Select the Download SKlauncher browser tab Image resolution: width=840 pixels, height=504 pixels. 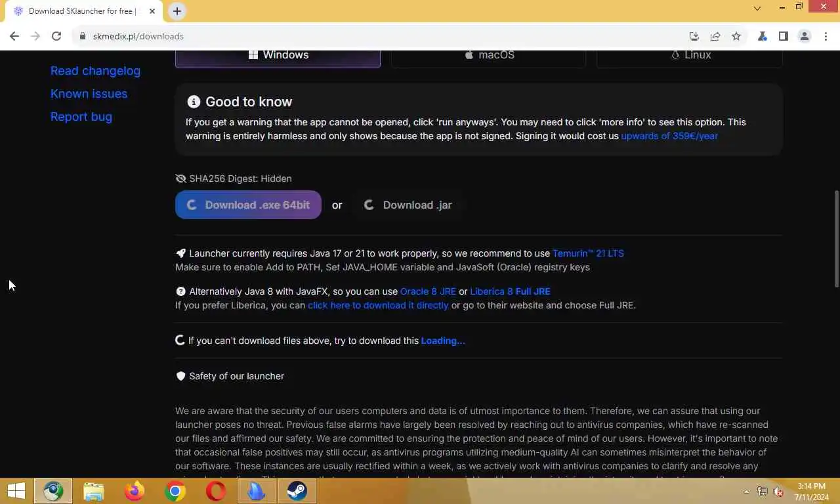pos(84,11)
